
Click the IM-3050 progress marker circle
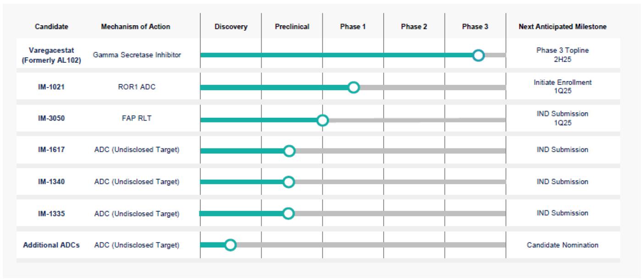322,120
